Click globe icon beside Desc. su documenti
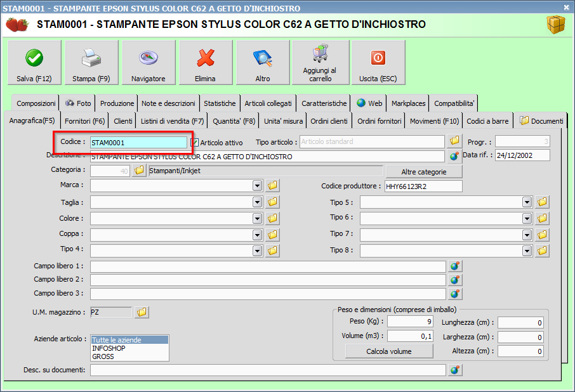The image size is (575, 392). click(x=455, y=370)
